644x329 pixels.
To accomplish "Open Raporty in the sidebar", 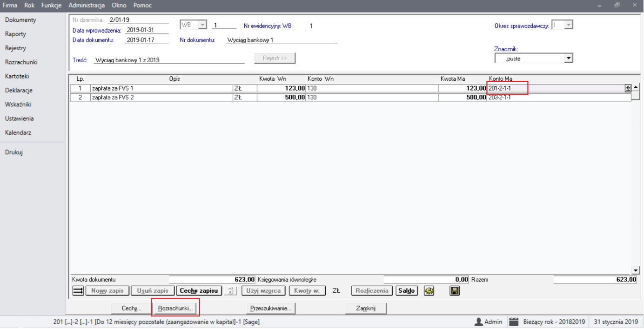I will point(15,34).
